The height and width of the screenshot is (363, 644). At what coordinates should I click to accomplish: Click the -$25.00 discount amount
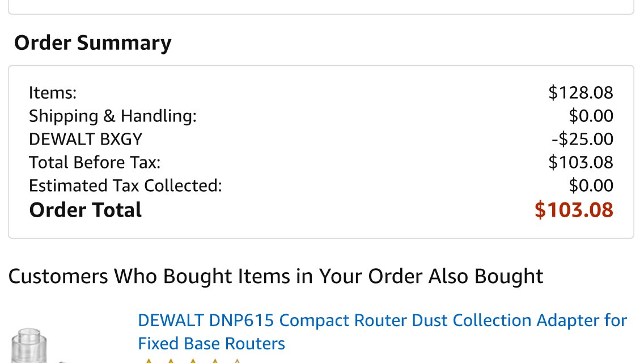pyautogui.click(x=582, y=140)
